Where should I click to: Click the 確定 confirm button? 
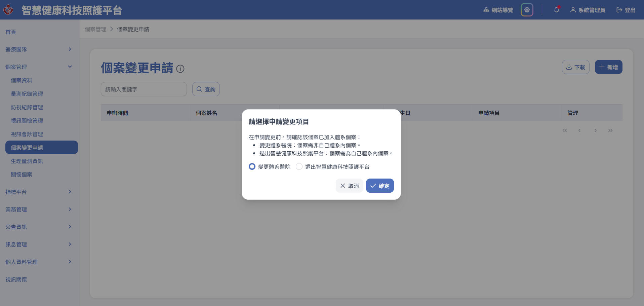380,186
